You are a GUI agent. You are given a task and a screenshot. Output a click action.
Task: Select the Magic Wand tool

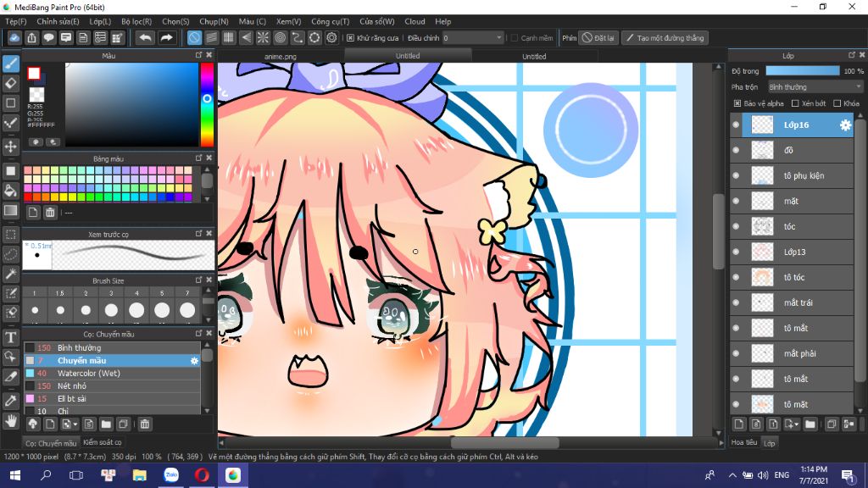pos(10,274)
